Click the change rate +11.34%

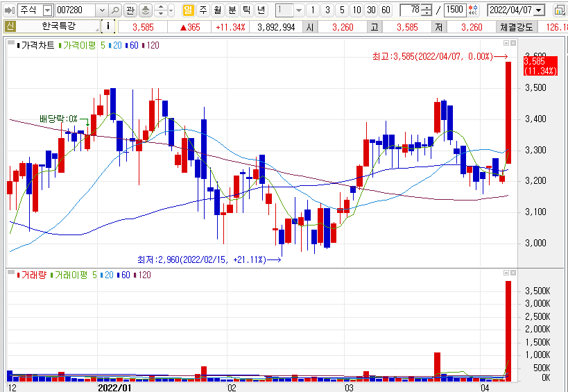click(230, 27)
